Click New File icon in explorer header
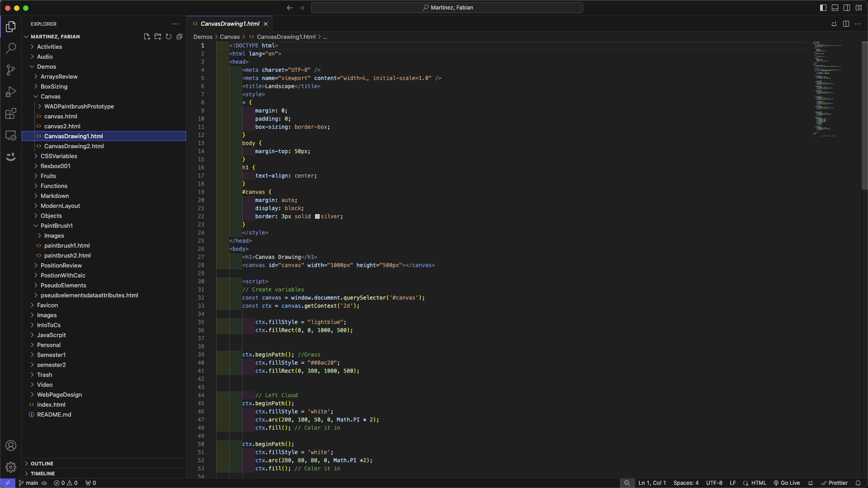 click(147, 37)
